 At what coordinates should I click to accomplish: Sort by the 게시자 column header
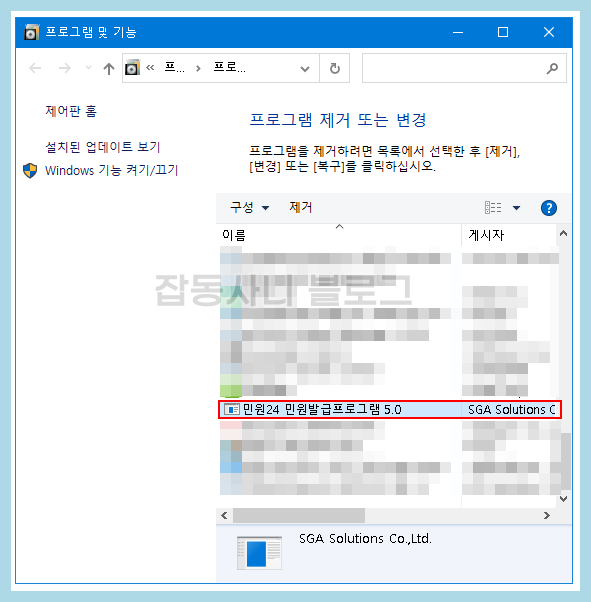click(x=508, y=235)
